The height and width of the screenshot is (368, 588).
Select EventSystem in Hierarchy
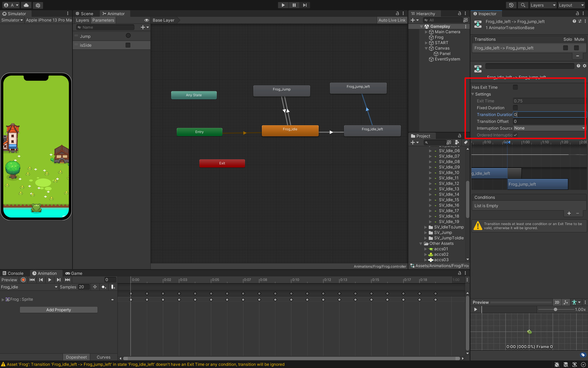coord(447,59)
